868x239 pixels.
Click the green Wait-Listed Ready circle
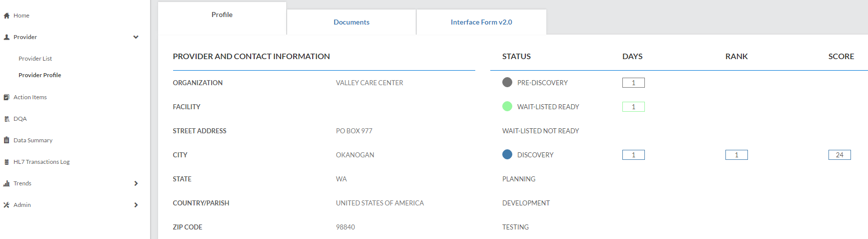[x=507, y=106]
